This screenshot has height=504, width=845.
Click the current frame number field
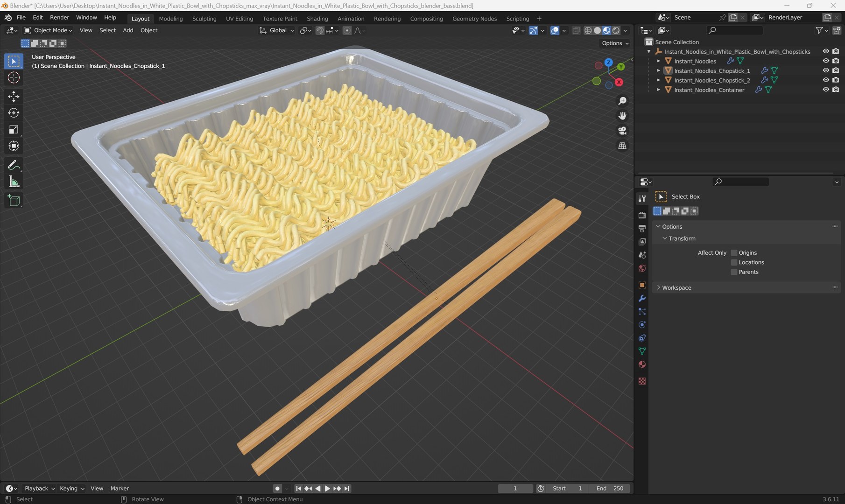point(515,489)
